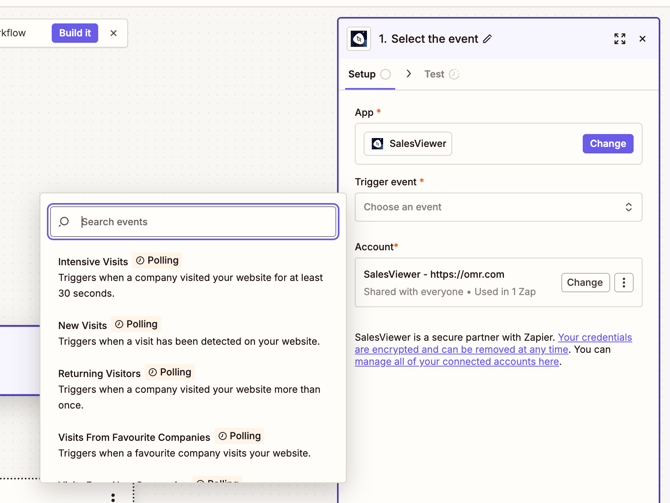Click the SalesViewer app chip
The image size is (670, 503).
[x=408, y=144]
